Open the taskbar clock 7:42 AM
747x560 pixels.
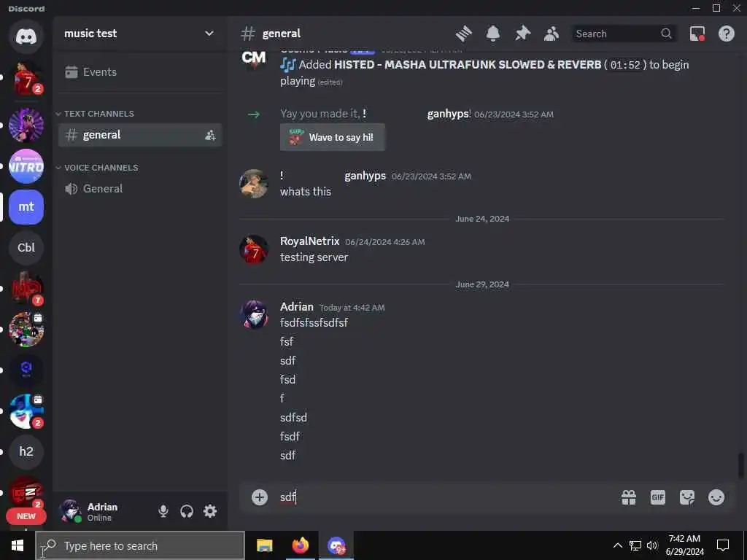[684, 545]
